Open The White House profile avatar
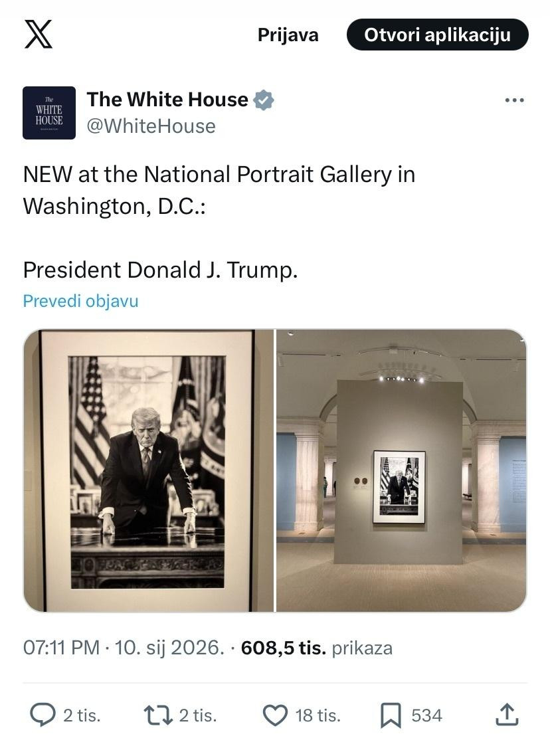This screenshot has width=550, height=756. [x=49, y=113]
